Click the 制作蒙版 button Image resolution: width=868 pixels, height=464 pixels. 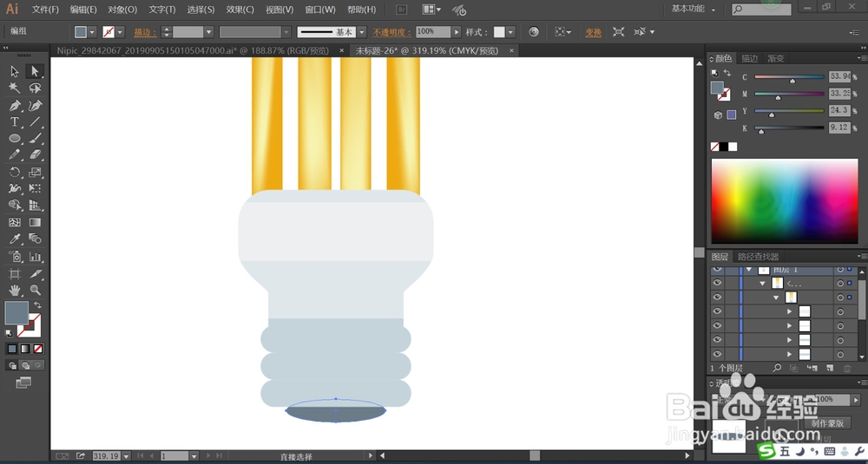(x=828, y=422)
